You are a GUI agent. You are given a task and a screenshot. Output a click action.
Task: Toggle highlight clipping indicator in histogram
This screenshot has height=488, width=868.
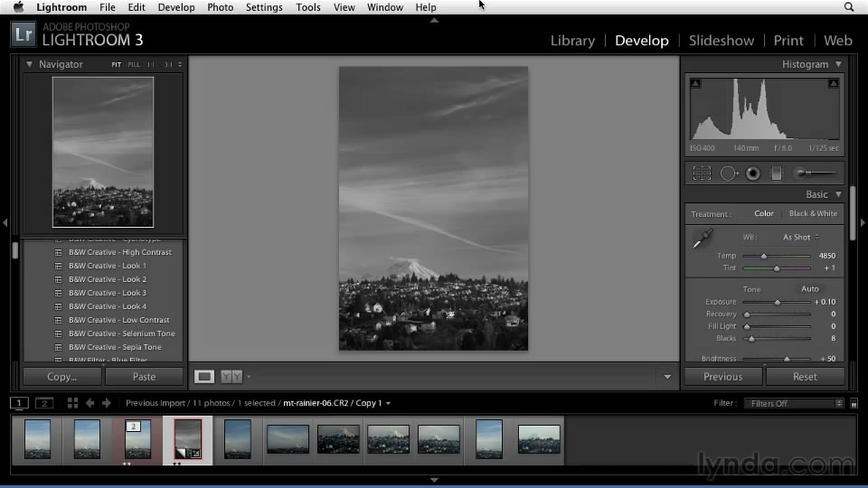(833, 83)
